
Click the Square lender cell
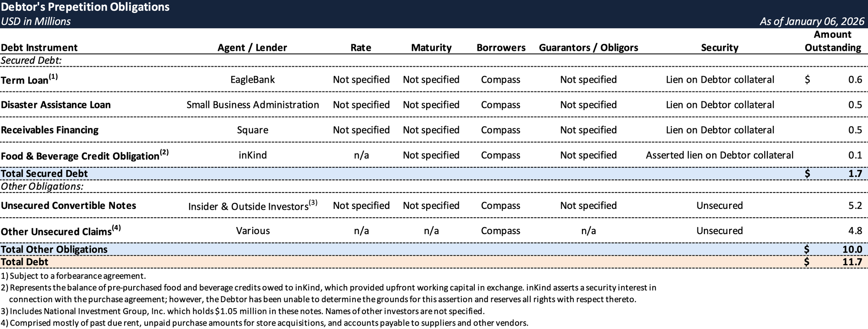252,130
